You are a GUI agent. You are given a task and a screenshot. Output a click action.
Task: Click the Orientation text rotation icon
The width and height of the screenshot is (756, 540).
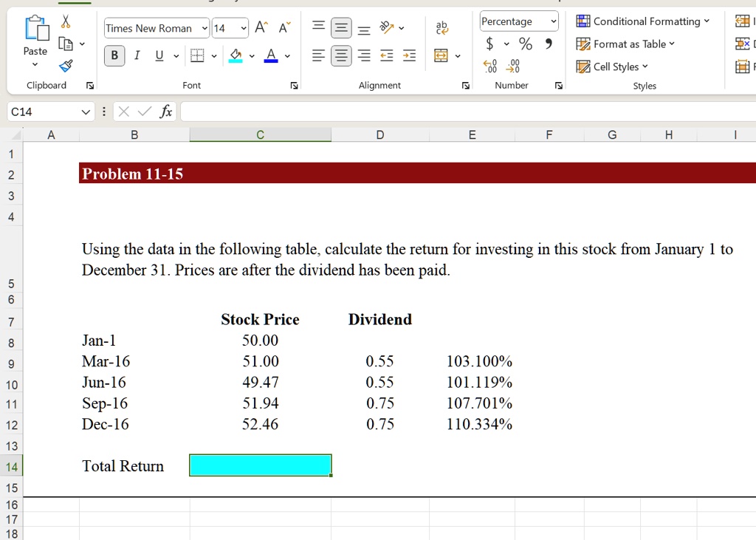point(387,27)
